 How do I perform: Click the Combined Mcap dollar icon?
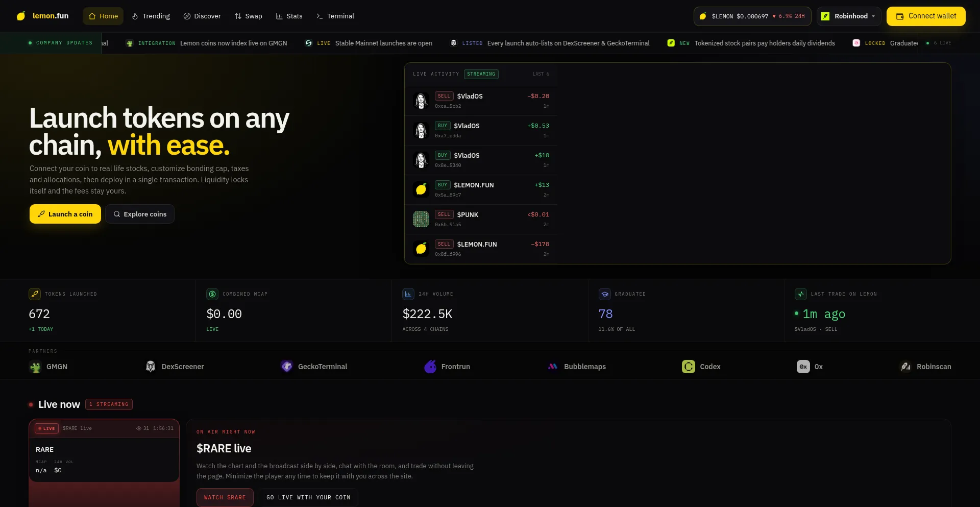[212, 294]
